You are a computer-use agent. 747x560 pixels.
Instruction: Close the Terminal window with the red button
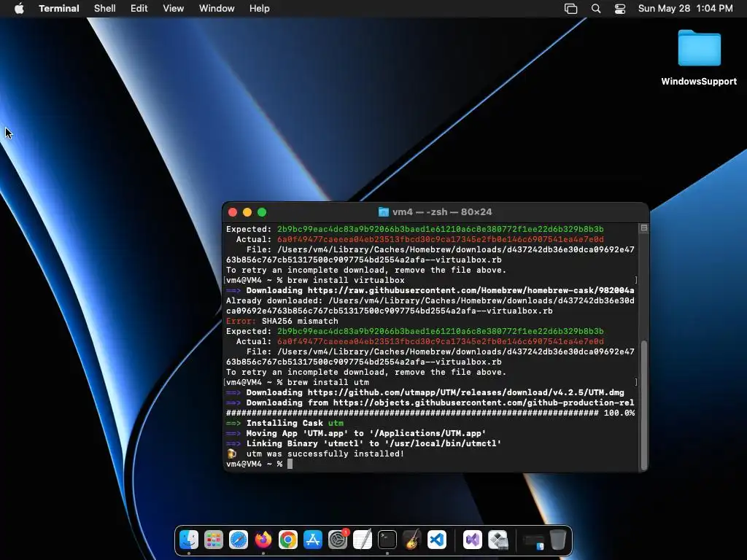[x=233, y=212]
